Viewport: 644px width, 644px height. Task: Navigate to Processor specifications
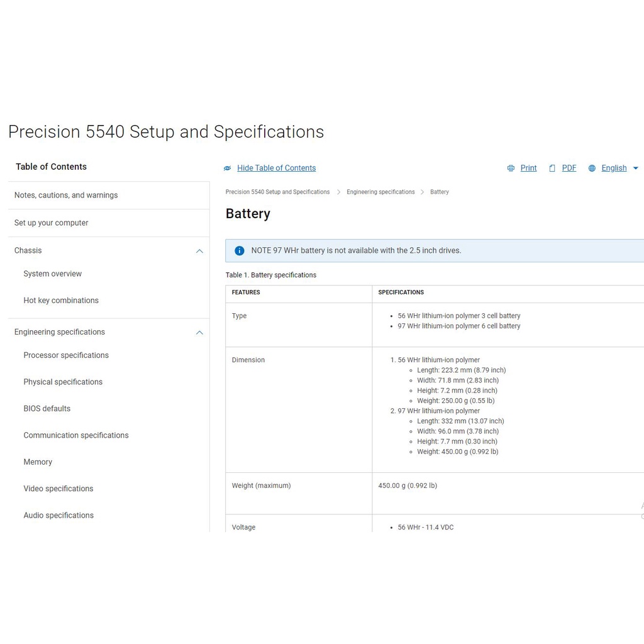[66, 355]
